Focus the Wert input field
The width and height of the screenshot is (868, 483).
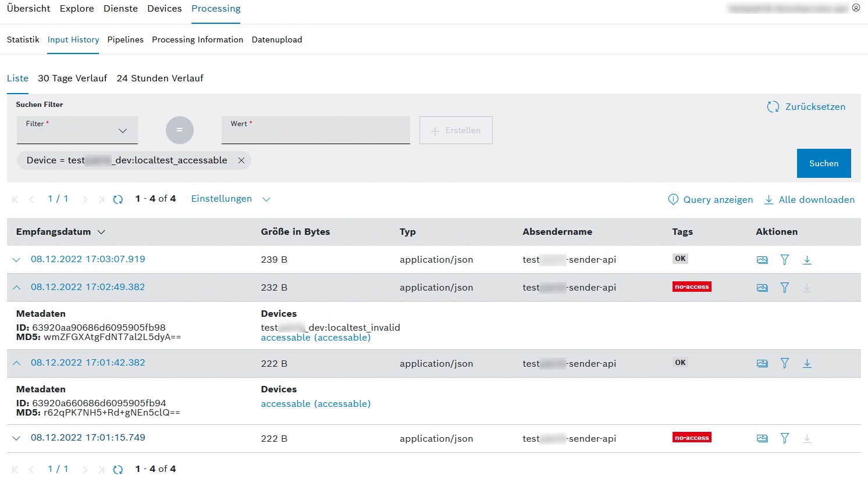click(x=315, y=133)
